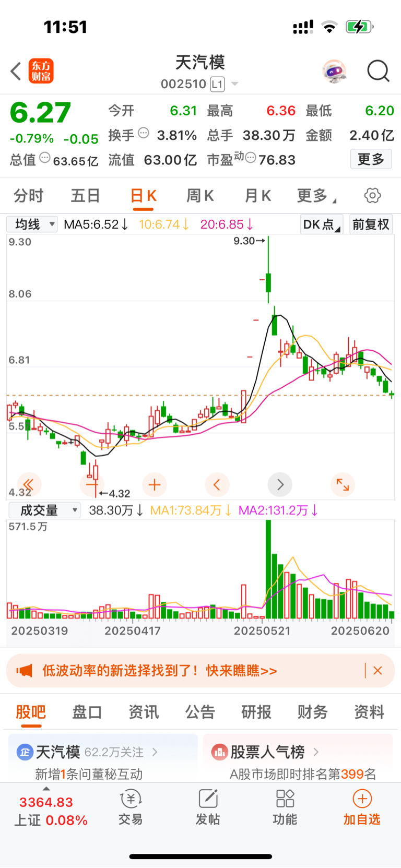Tap the 换手 info smiley icon
This screenshot has width=401, height=868.
click(144, 134)
